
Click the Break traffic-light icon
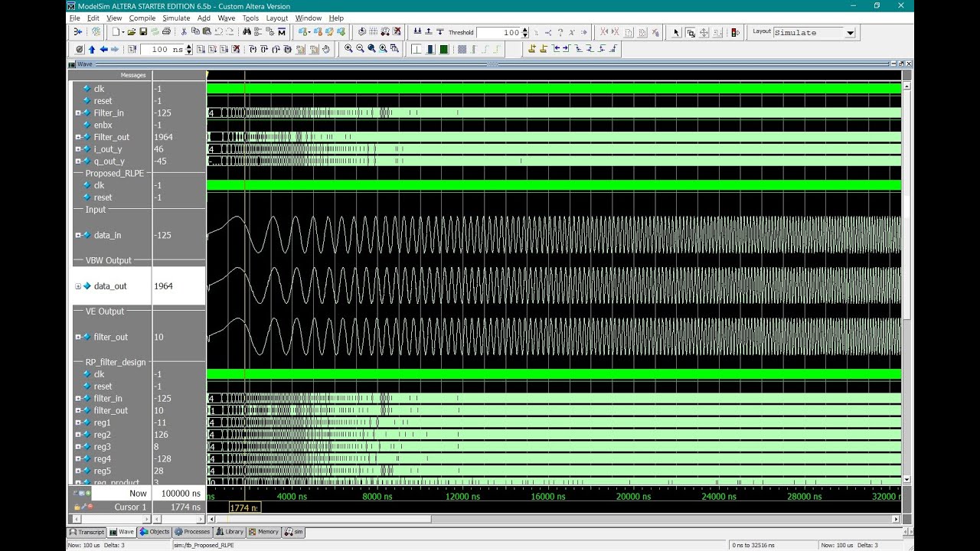click(x=735, y=32)
